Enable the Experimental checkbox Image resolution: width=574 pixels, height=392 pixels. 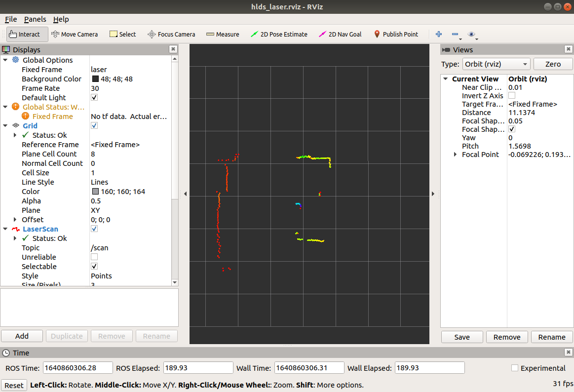click(515, 368)
